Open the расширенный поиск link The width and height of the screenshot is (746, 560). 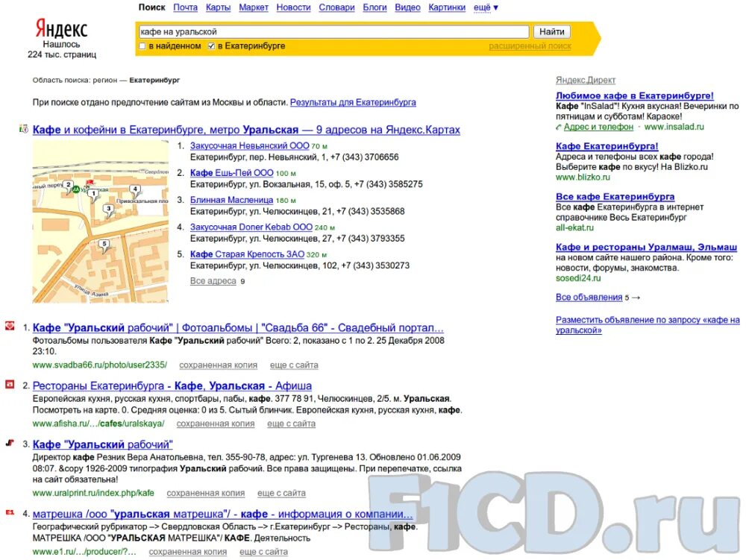(530, 46)
